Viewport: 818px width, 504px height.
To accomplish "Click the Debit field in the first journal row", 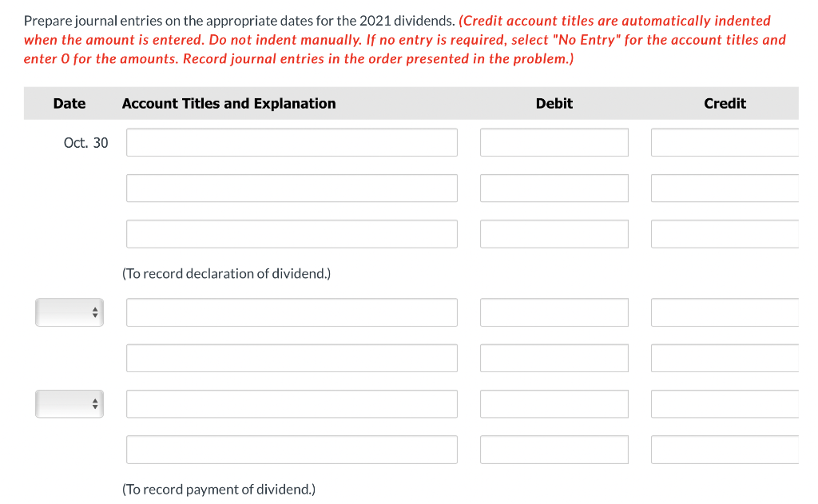I will click(x=554, y=142).
